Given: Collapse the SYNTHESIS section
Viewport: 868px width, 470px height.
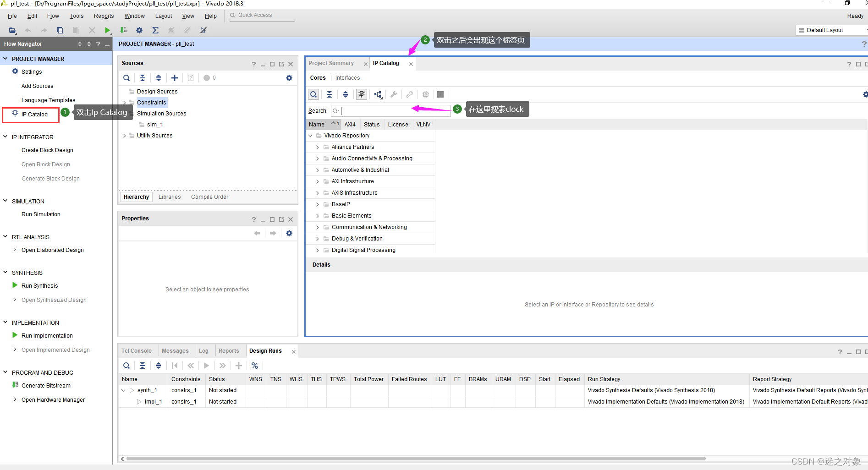Looking at the screenshot, I should pyautogui.click(x=5, y=272).
